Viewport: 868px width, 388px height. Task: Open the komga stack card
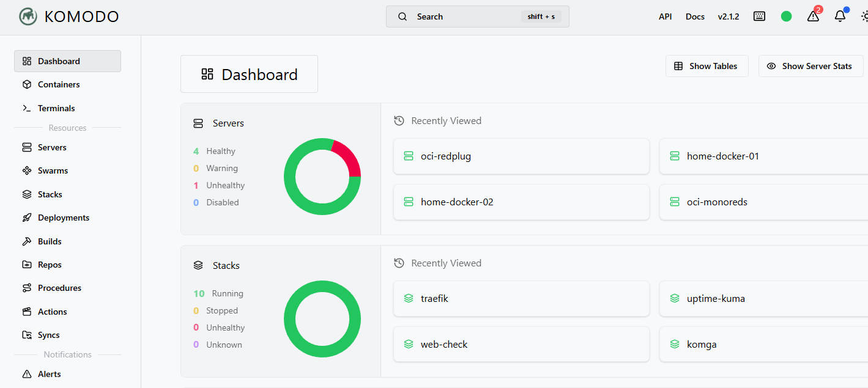(x=763, y=345)
